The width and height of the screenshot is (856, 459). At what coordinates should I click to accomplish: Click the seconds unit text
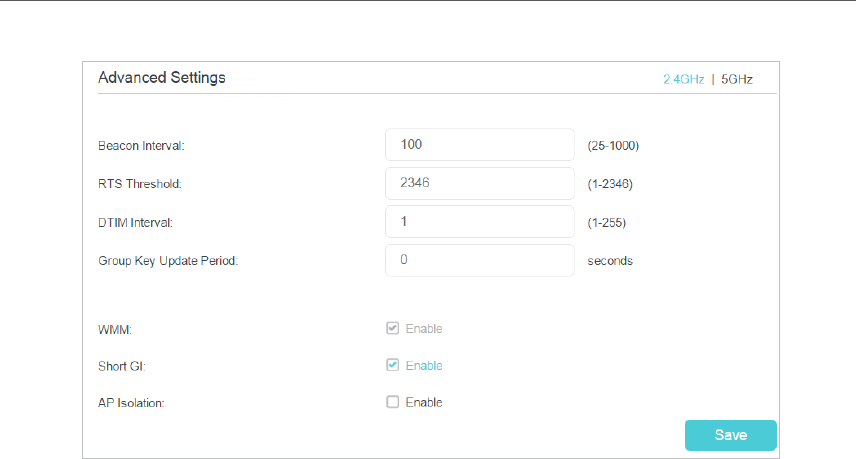point(610,261)
